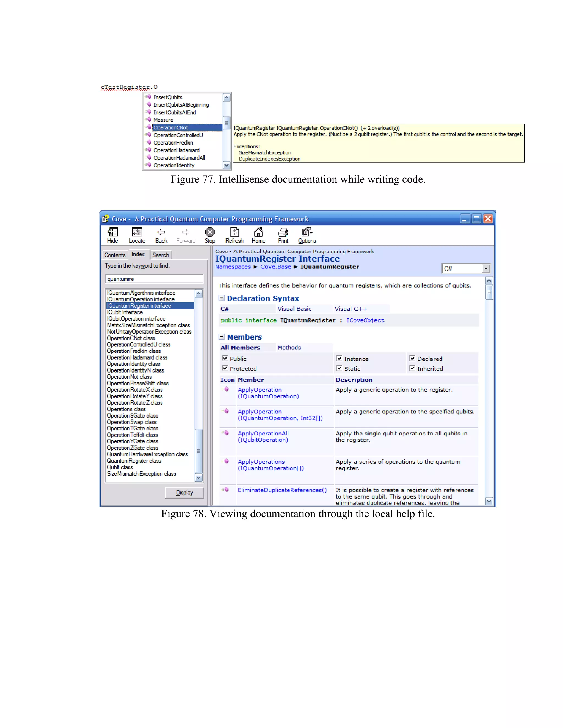Switch to the Index tab
Screen dimensions: 563x728
(138, 254)
